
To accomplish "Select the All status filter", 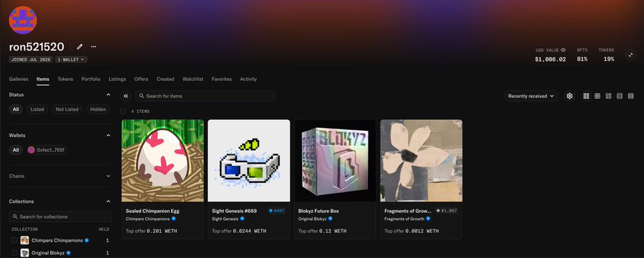I will (16, 109).
